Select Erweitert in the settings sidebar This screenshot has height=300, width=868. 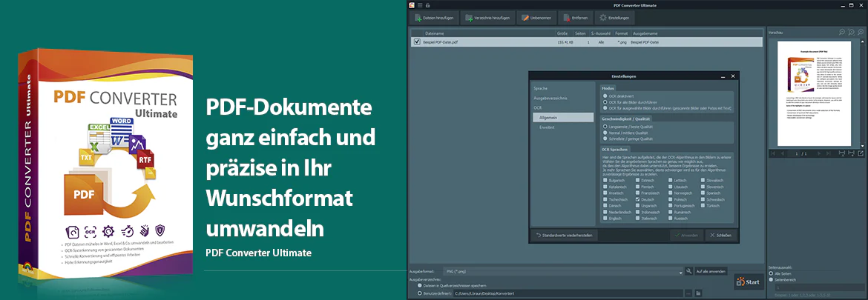547,127
